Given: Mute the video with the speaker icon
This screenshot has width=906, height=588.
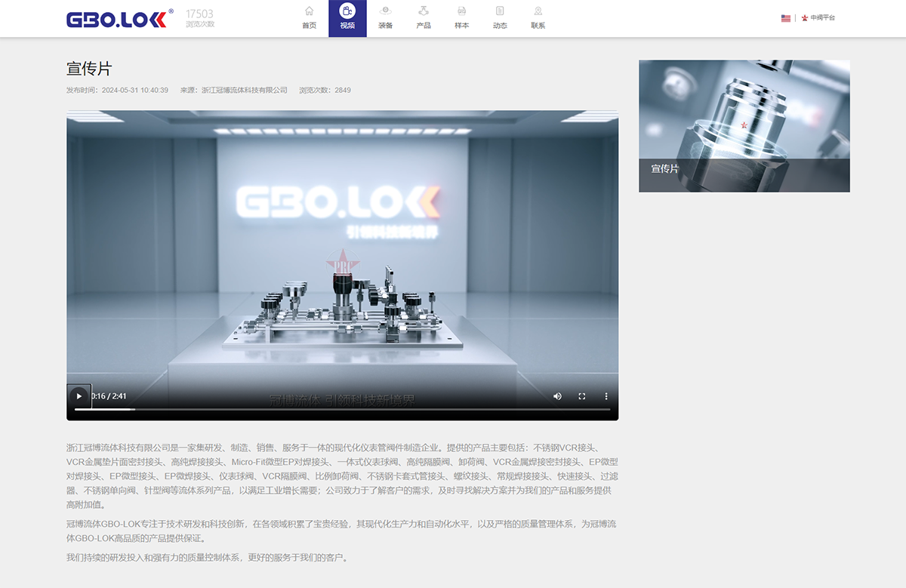Looking at the screenshot, I should click(557, 396).
